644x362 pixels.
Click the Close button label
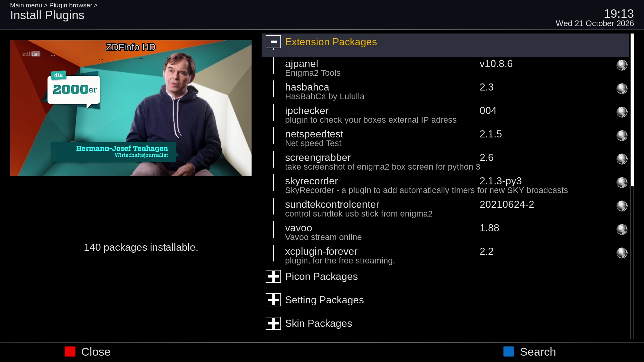[96, 352]
